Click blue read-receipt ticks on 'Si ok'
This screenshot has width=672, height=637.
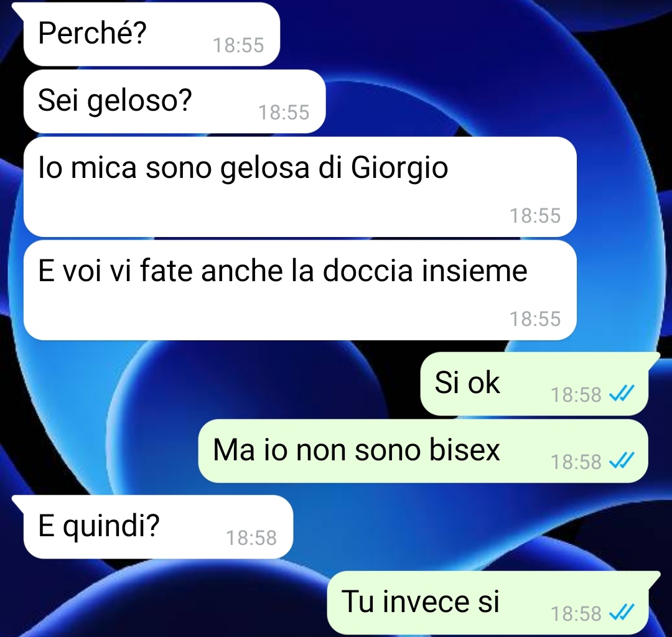(x=622, y=393)
